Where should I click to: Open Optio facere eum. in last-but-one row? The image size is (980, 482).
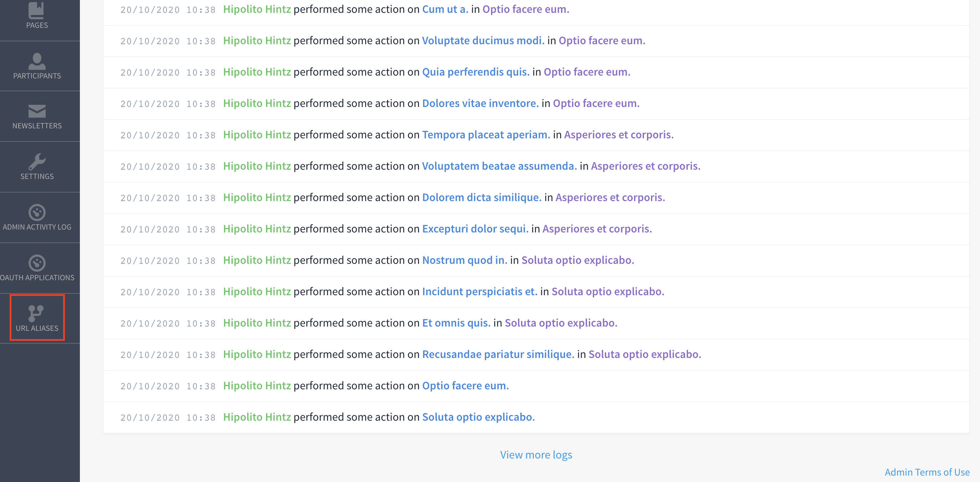465,386
